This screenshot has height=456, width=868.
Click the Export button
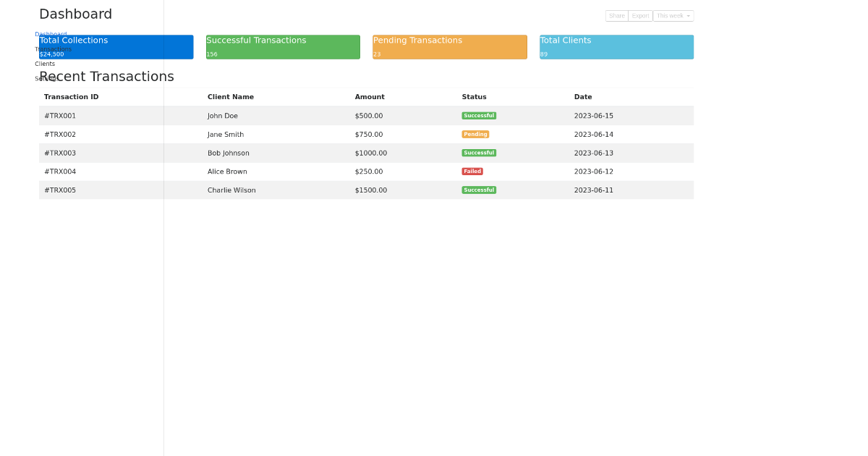pos(639,15)
